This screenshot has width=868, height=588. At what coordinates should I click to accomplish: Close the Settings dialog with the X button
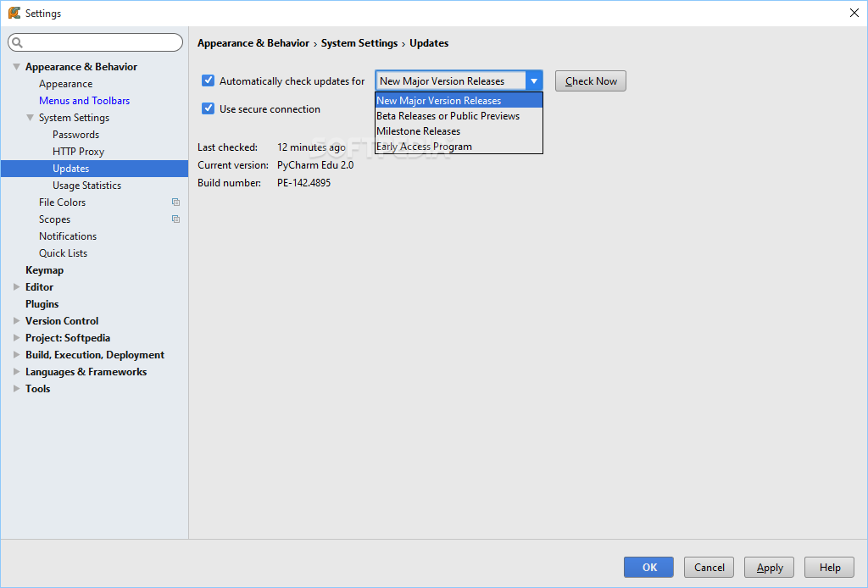[854, 13]
